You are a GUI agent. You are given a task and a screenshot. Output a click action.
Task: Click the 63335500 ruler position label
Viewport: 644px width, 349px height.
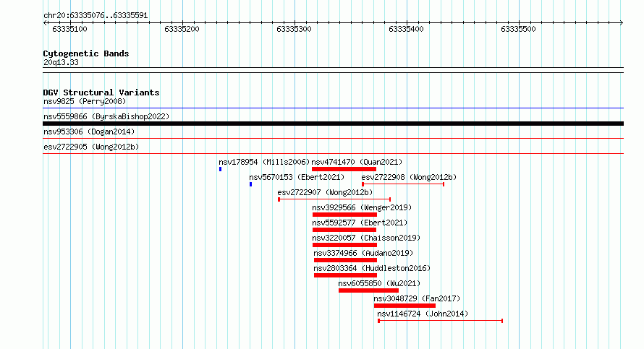tap(518, 29)
